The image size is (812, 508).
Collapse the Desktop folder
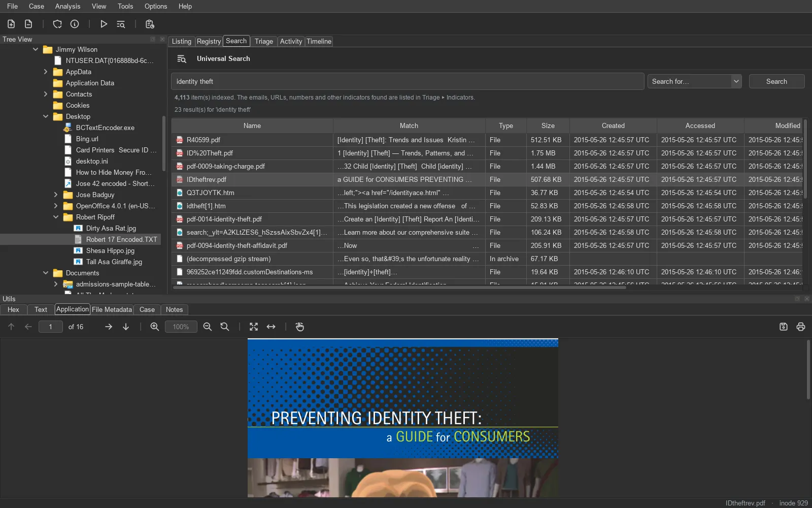46,116
